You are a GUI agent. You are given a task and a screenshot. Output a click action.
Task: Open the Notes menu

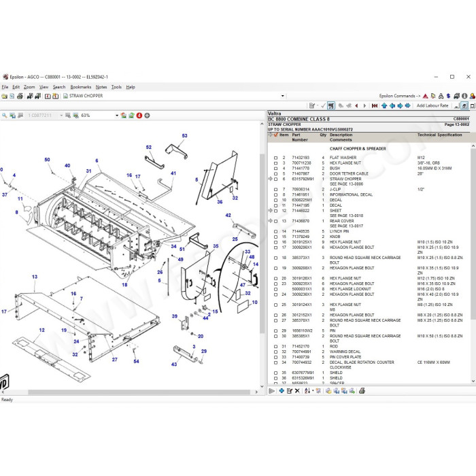pyautogui.click(x=101, y=87)
